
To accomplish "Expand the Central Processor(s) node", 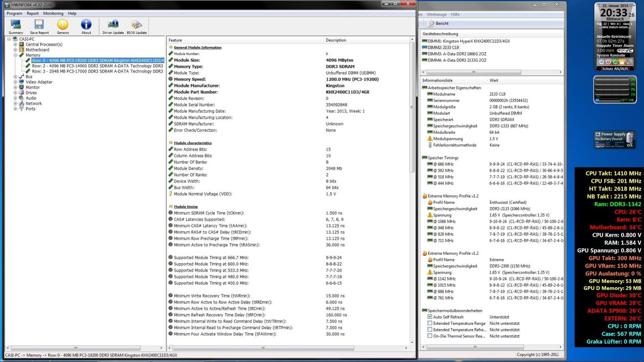I will (15, 44).
